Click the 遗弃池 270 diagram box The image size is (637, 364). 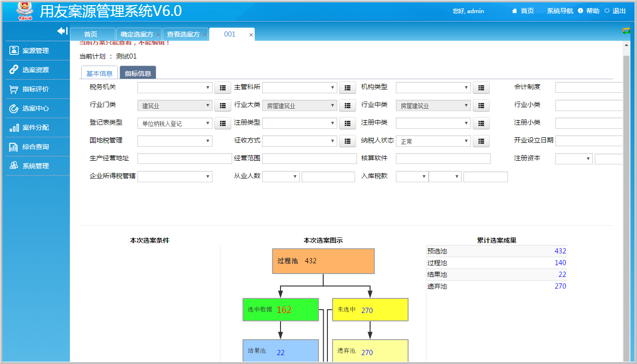[x=370, y=351]
